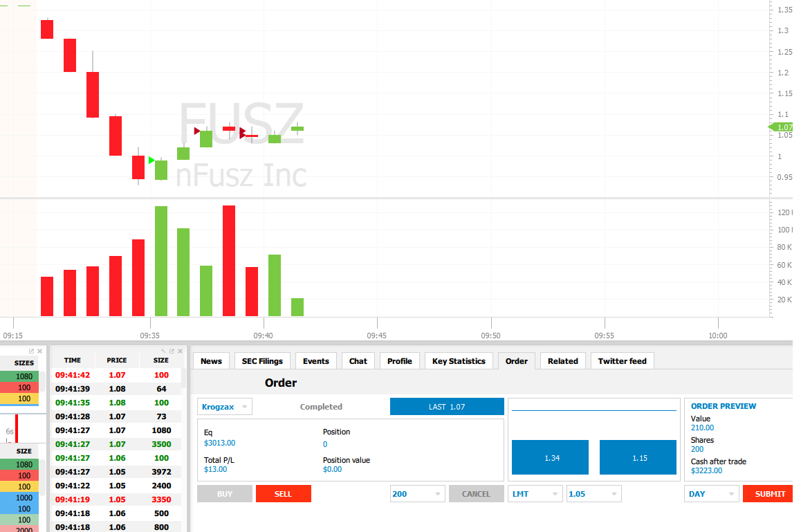
Task: Select the trade row with size 3972
Action: 116,472
